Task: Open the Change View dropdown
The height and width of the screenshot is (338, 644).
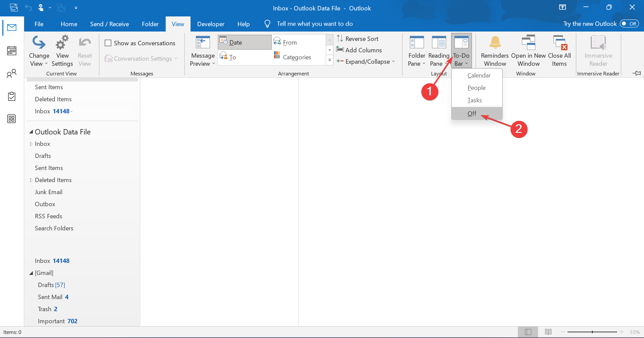Action: point(39,51)
